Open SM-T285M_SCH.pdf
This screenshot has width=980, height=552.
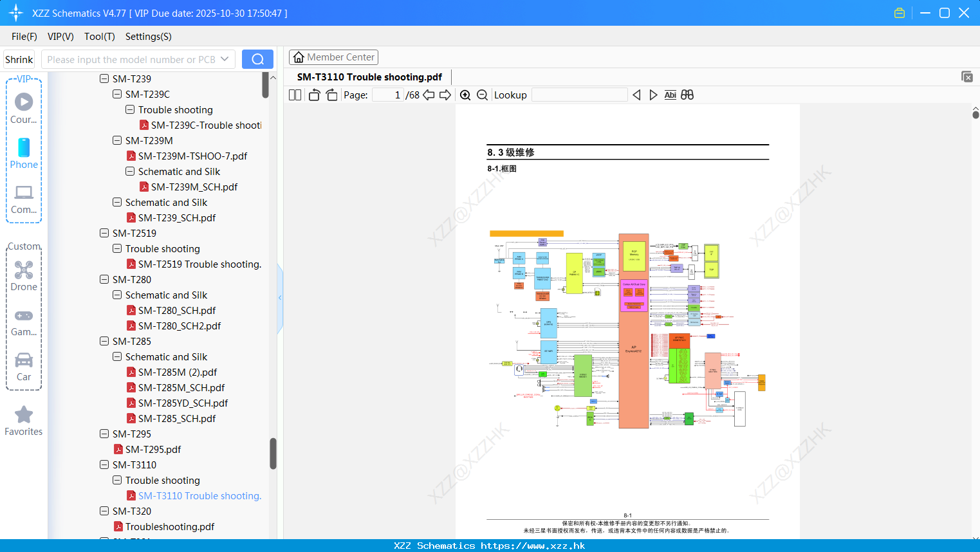pyautogui.click(x=176, y=388)
